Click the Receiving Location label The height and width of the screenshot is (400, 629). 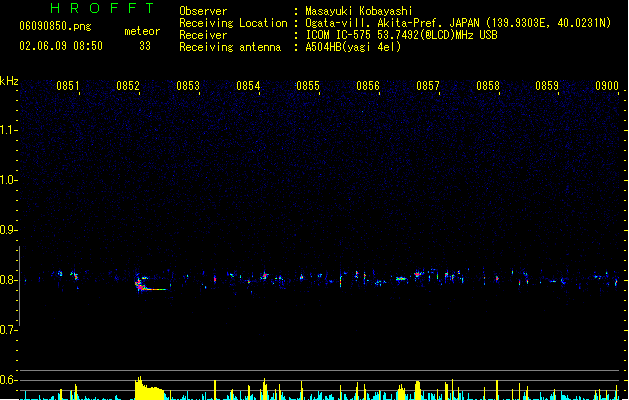[233, 23]
